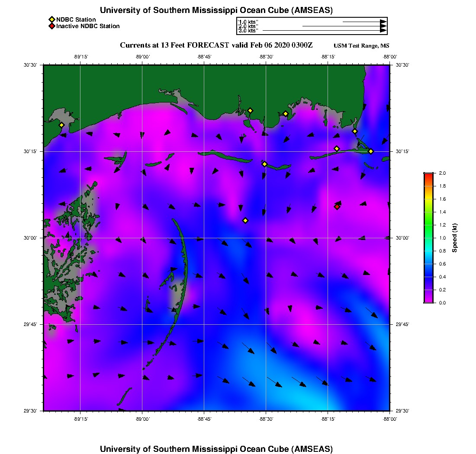Click the 3.0 kts arrow in scale legend
This screenshot has width=476, height=454.
tap(325, 31)
